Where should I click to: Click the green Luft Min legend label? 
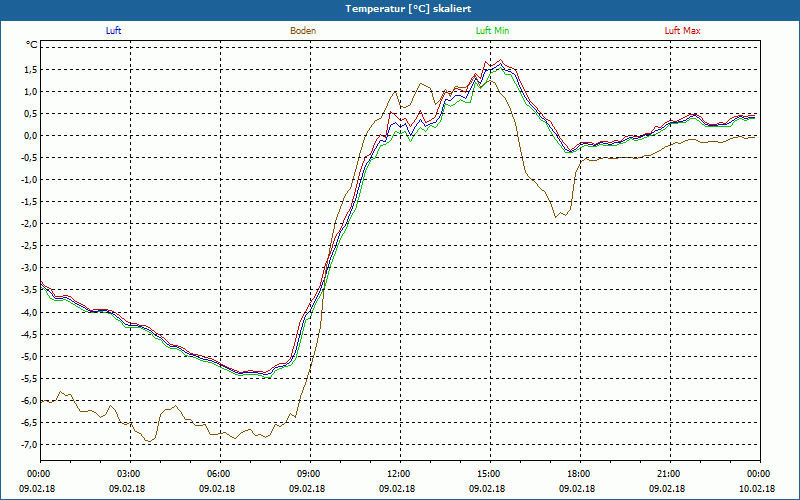coord(492,31)
